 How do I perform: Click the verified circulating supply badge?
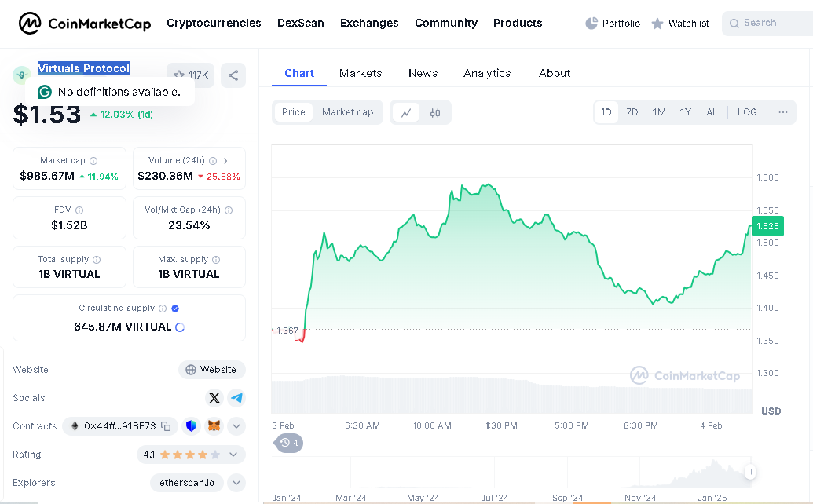coord(175,309)
